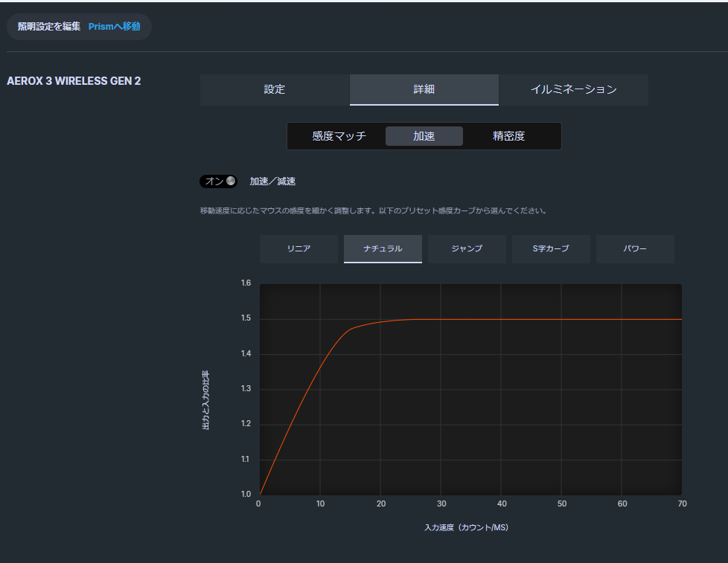This screenshot has width=728, height=563.
Task: Select the AEROX 3 WIRELESS GEN 2 device
Action: (x=74, y=81)
